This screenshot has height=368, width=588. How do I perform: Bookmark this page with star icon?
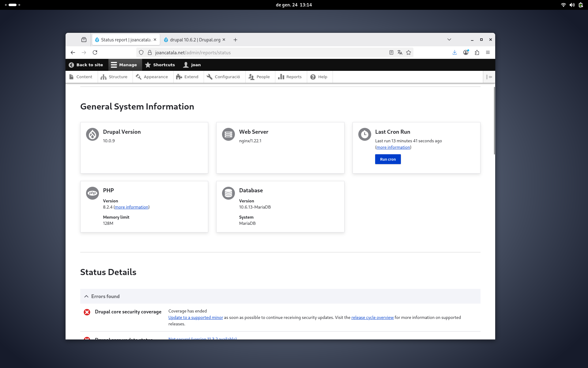(409, 52)
